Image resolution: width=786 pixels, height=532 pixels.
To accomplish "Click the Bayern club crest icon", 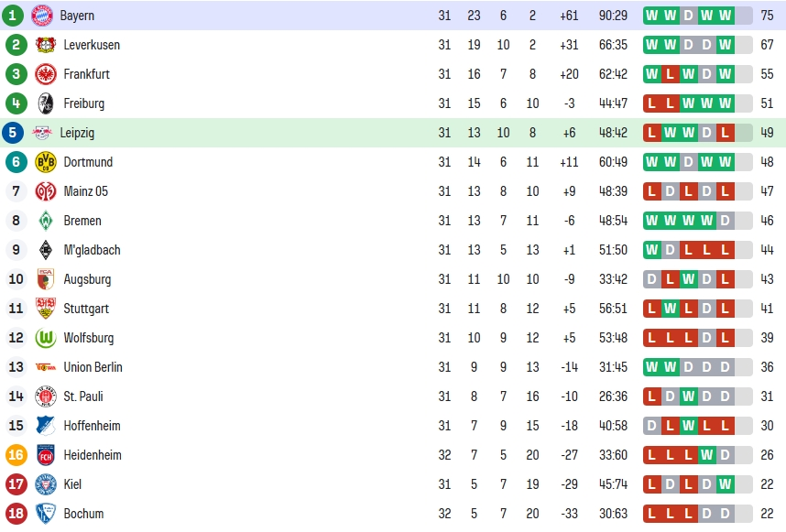I will coord(42,16).
